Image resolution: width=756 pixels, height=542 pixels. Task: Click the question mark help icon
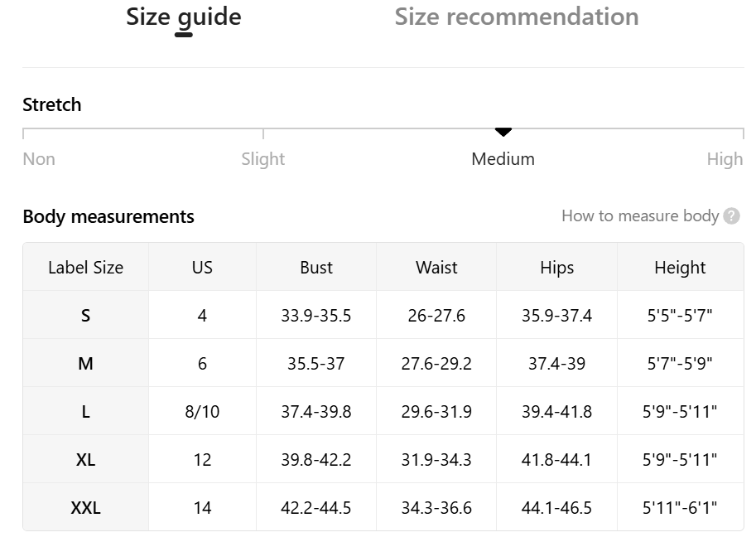[731, 216]
